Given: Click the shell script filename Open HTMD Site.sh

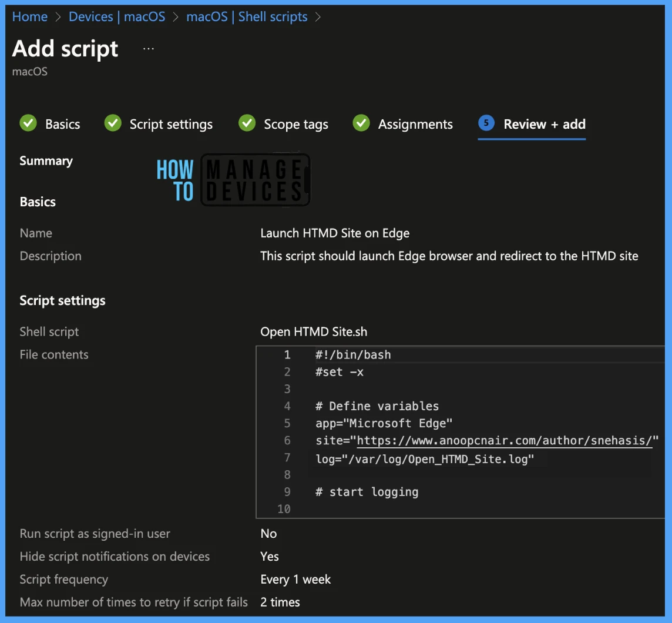Looking at the screenshot, I should click(x=313, y=332).
